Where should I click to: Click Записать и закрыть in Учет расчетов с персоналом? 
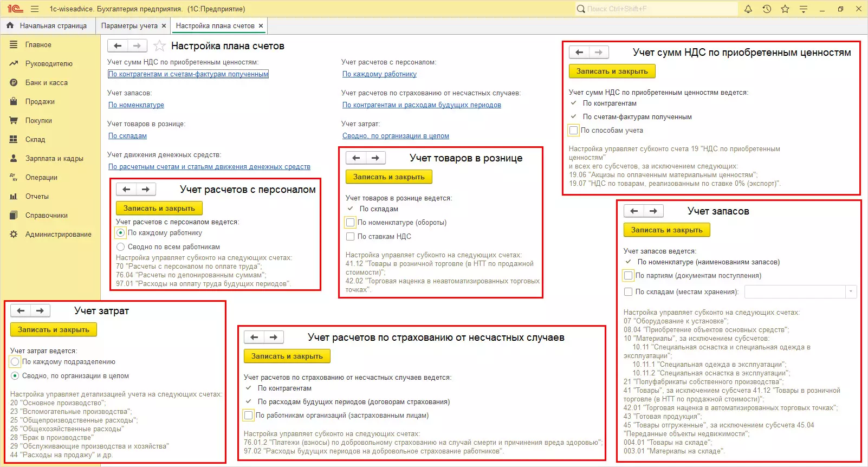point(159,208)
